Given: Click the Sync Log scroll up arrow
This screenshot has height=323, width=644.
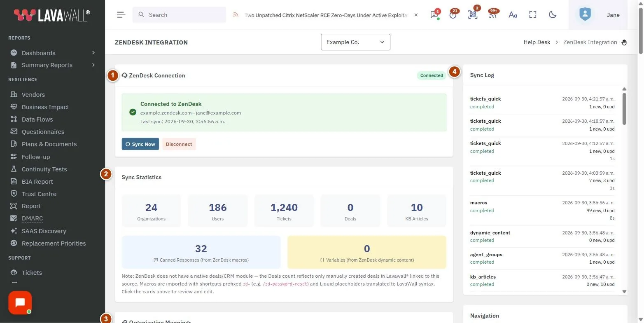Looking at the screenshot, I should coord(624,89).
